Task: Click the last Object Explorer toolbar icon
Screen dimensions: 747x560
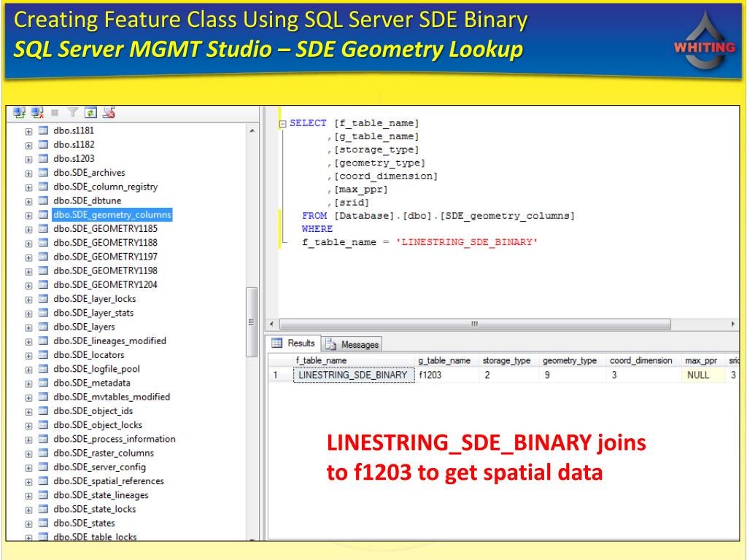Action: tap(109, 113)
